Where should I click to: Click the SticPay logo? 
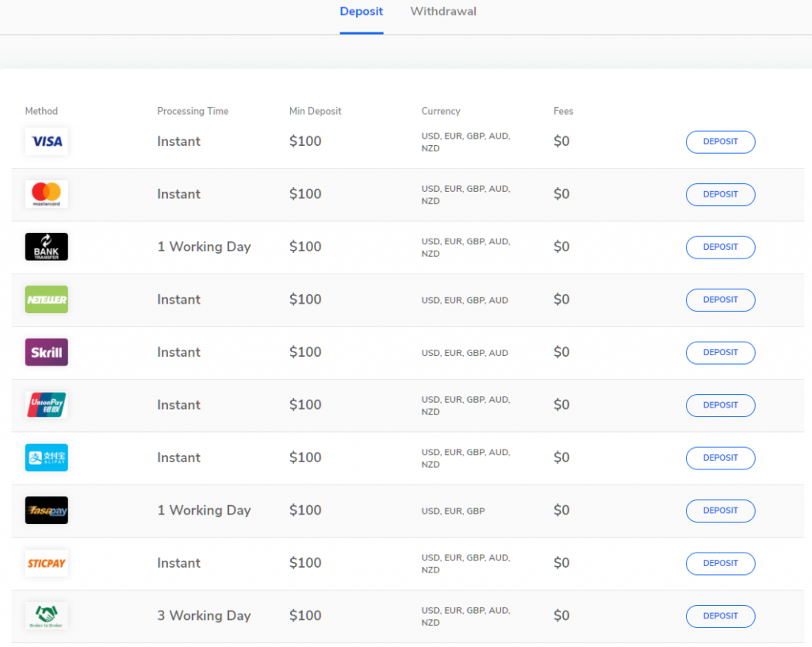click(x=47, y=563)
